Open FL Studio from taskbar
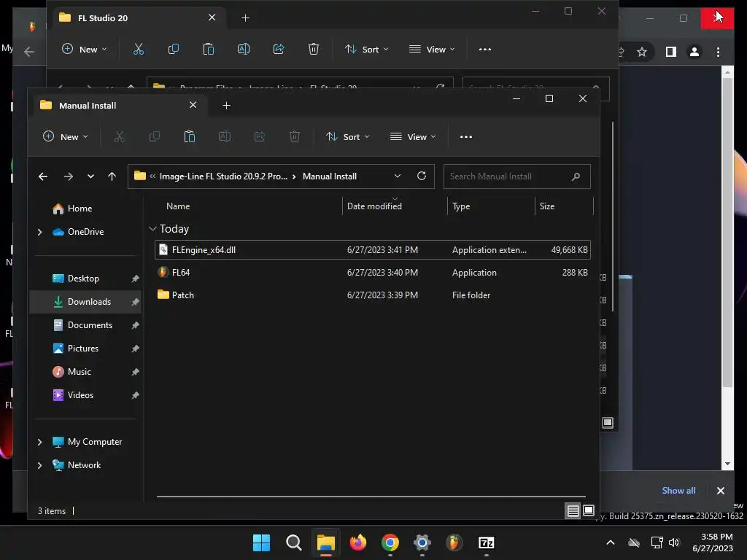747x560 pixels. [454, 542]
